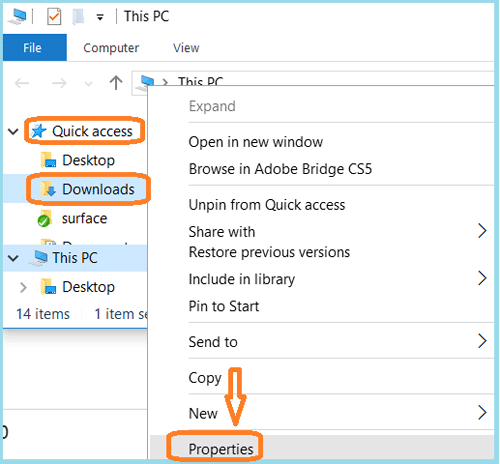Select the surface folder with green checkmark

pos(72,219)
